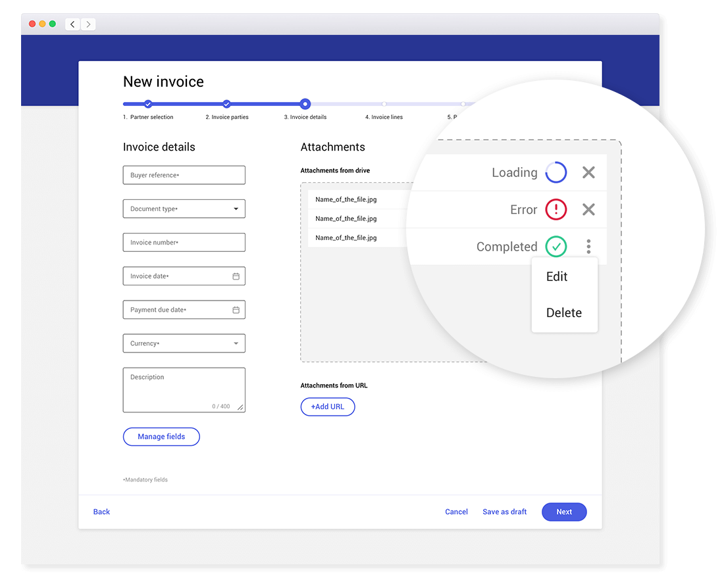Image resolution: width=724 pixels, height=588 pixels.
Task: Jump to step 2 Invoice parties
Action: (226, 104)
